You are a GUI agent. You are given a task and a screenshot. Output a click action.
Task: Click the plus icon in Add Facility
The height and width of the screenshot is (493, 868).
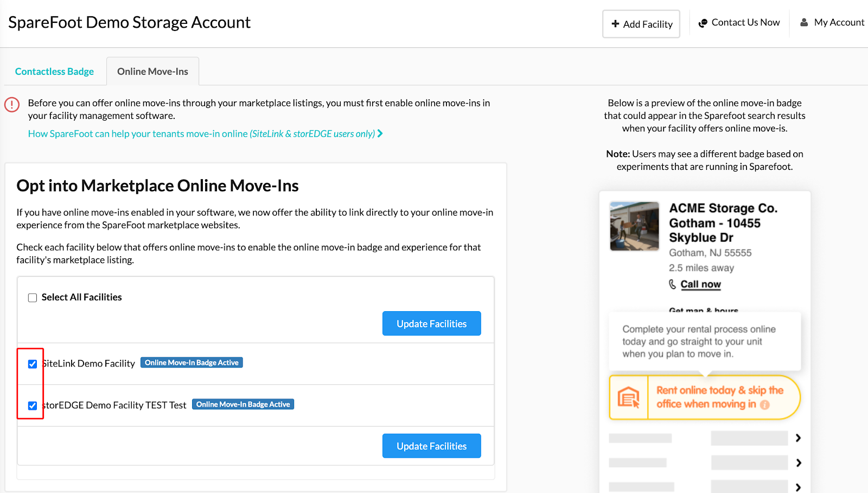[615, 24]
